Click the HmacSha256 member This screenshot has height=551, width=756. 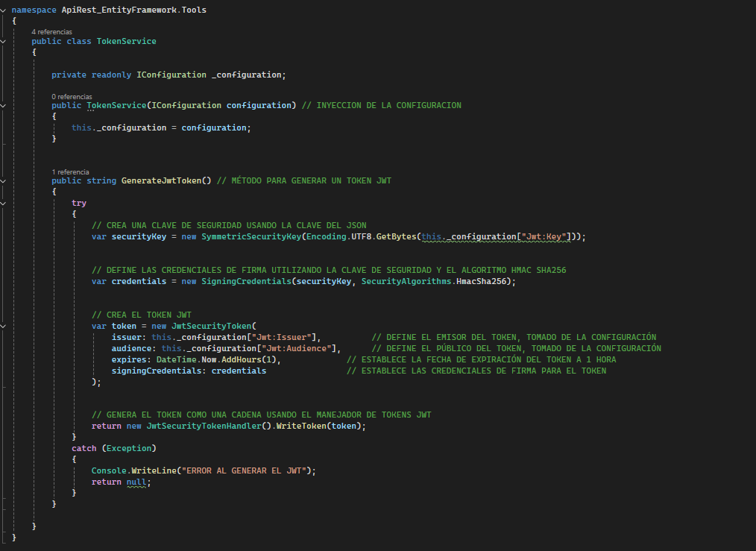pyautogui.click(x=481, y=282)
